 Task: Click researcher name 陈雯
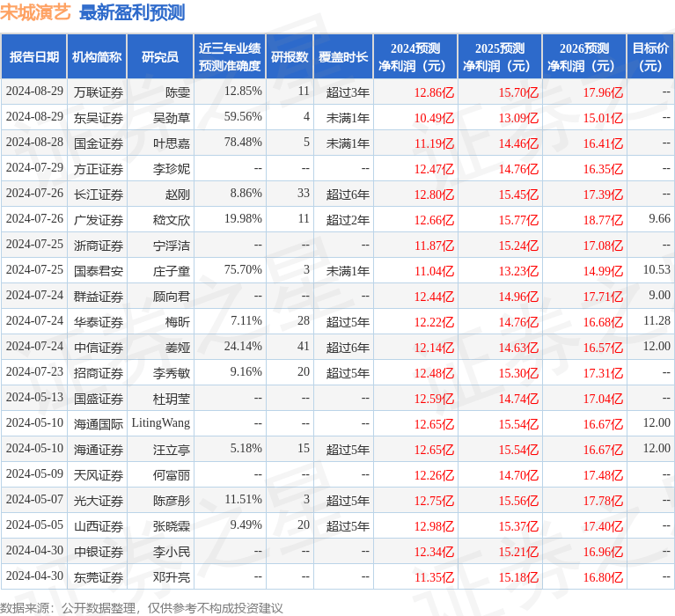tap(178, 92)
